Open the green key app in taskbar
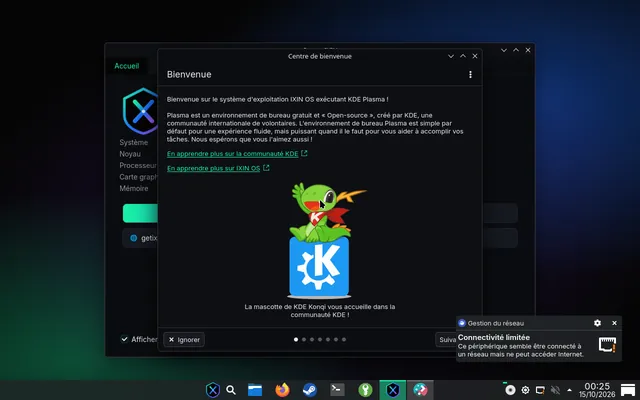Viewport: 640px width, 400px height. pos(365,390)
